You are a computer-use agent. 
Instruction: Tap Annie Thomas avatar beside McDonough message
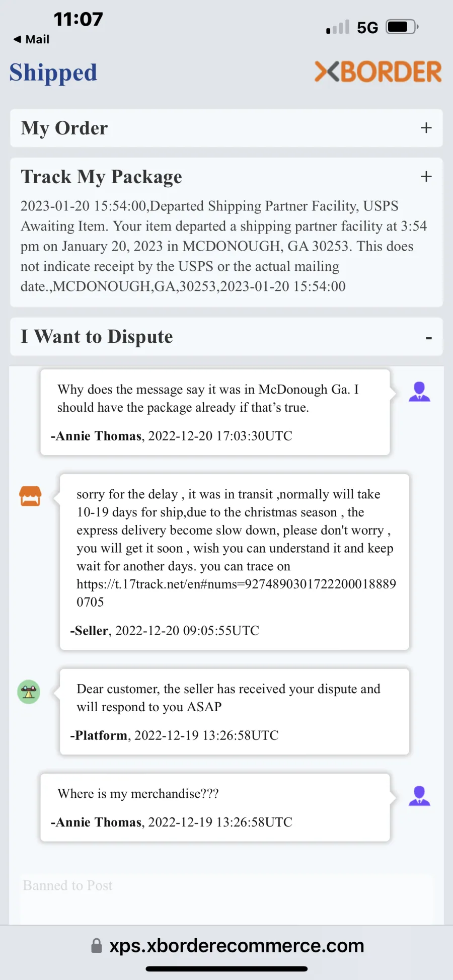(419, 392)
